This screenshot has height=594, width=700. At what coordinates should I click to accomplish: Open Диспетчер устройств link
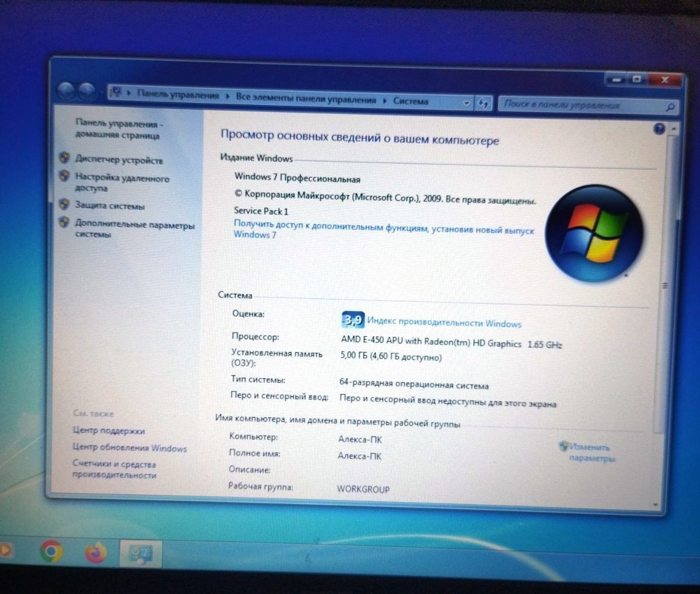click(118, 160)
